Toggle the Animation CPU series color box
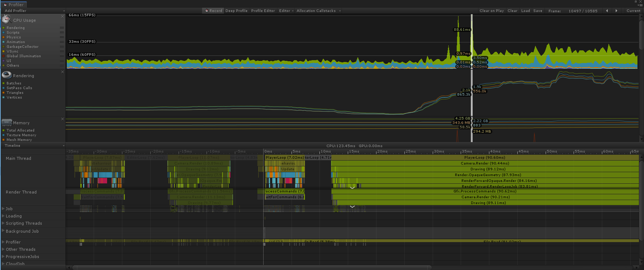Image resolution: width=644 pixels, height=270 pixels. tap(4, 42)
